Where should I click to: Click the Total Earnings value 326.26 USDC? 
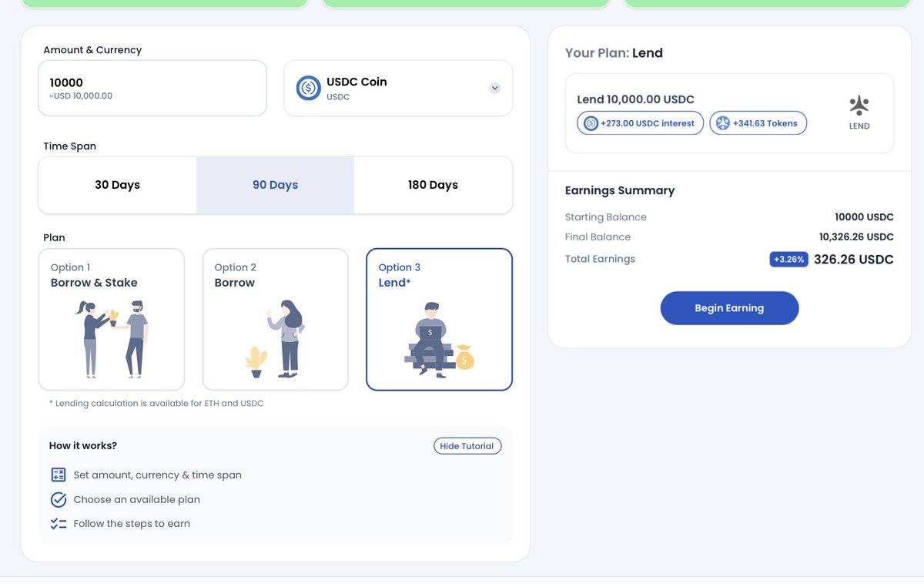coord(854,260)
